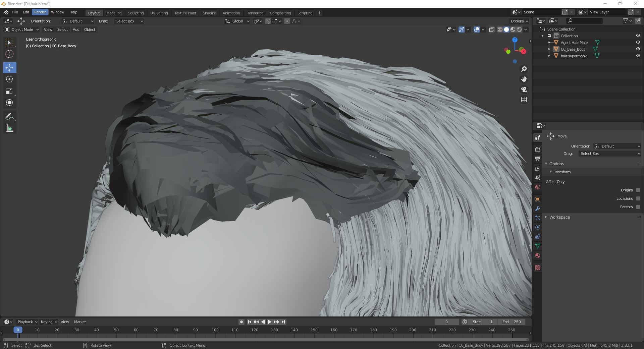Hide hair superman2 with eye icon
This screenshot has width=644, height=349.
click(x=638, y=56)
